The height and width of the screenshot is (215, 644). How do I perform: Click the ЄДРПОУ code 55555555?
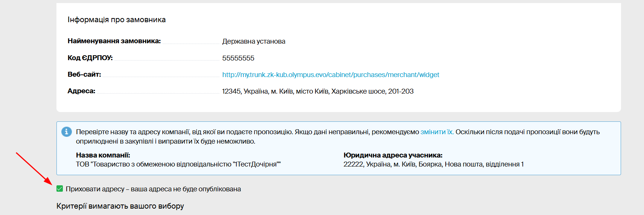[x=238, y=58]
